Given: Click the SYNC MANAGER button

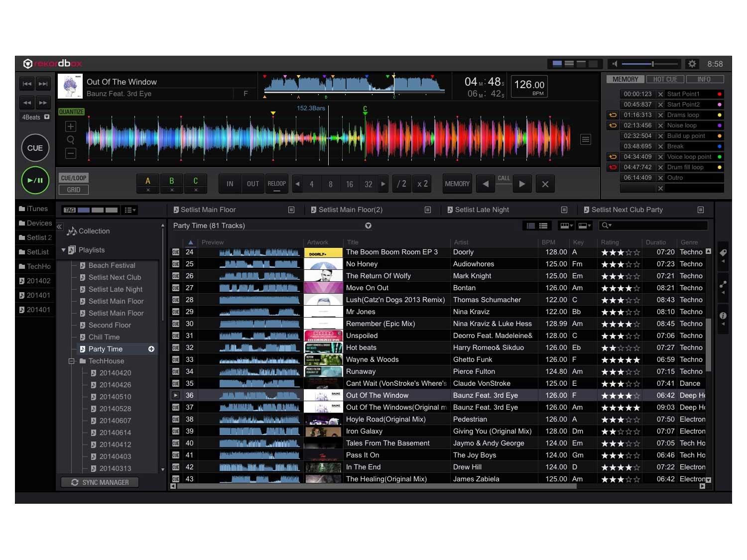Looking at the screenshot, I should 100,482.
